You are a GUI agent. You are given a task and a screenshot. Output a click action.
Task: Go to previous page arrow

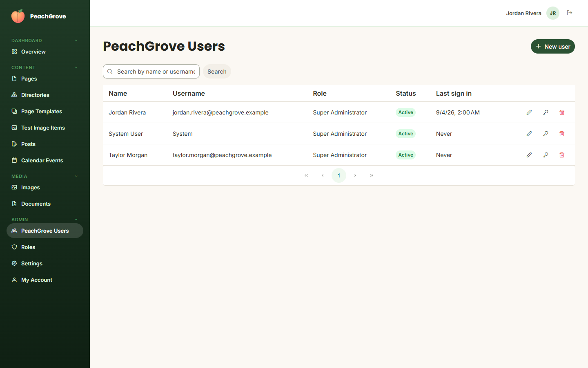(323, 175)
